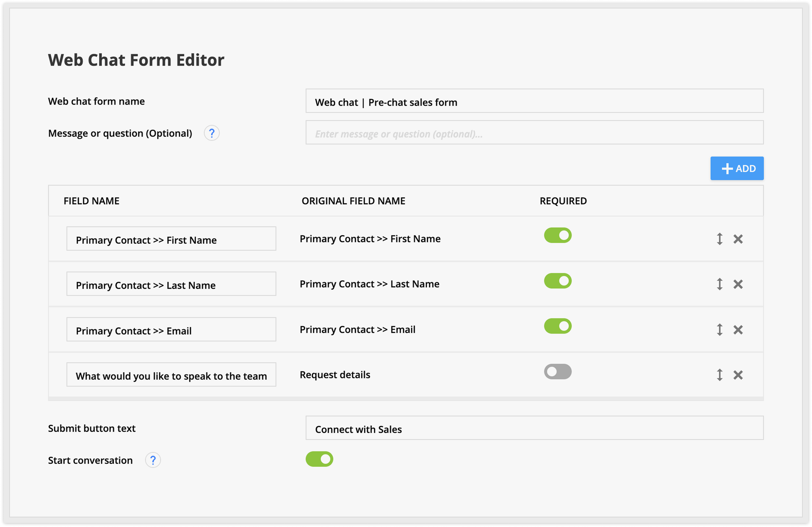812x527 pixels.
Task: Click the 'Message or question (Optional)' label
Action: click(x=120, y=133)
